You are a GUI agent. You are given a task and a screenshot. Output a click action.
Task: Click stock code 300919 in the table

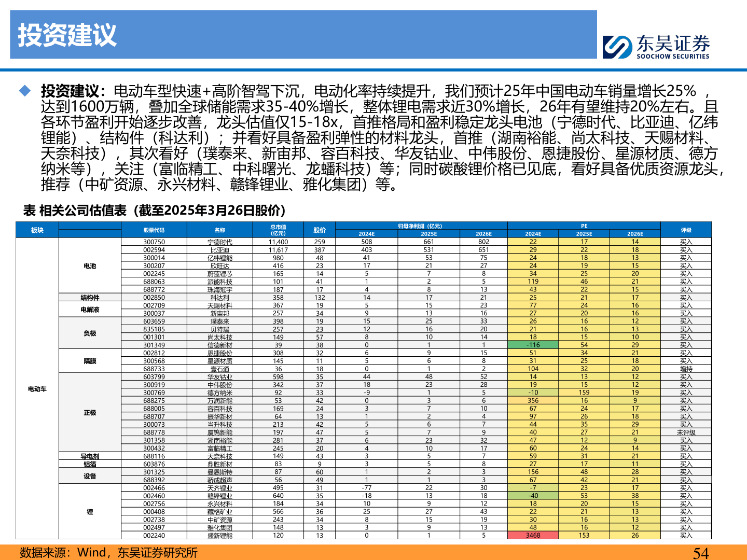154,385
